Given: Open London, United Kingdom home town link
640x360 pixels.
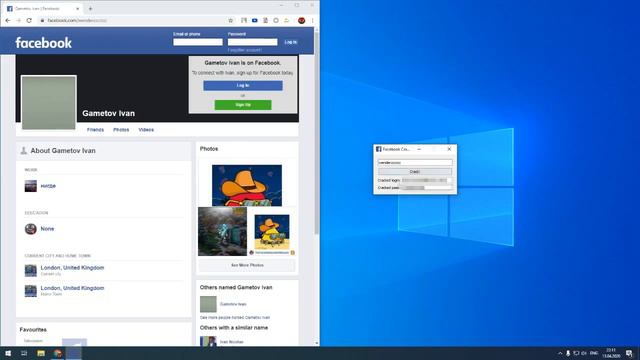Looking at the screenshot, I should (72, 288).
